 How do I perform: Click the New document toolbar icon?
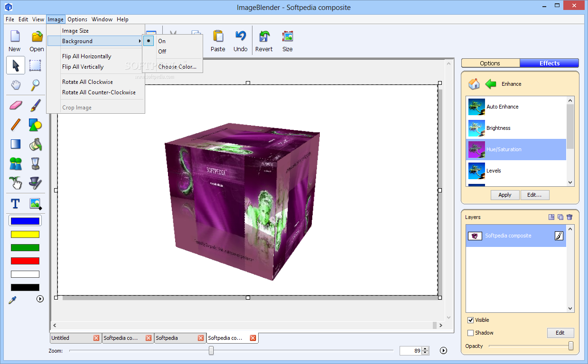pos(15,37)
